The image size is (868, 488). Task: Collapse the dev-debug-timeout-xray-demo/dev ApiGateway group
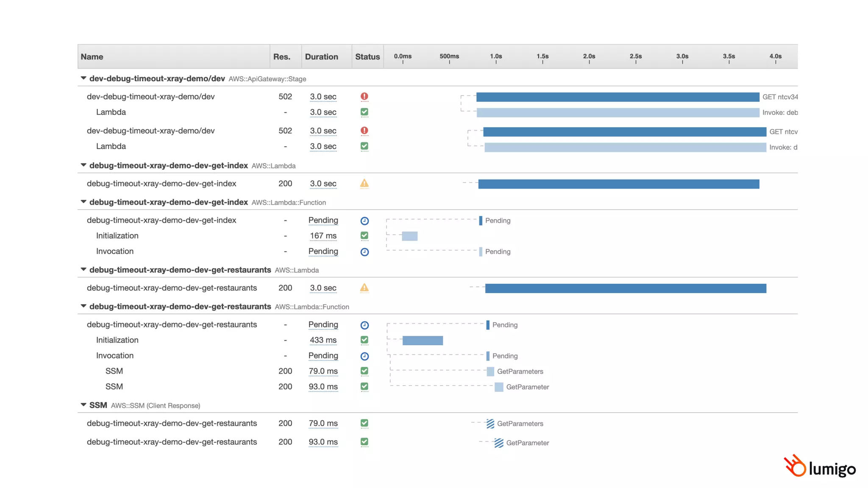coord(83,78)
